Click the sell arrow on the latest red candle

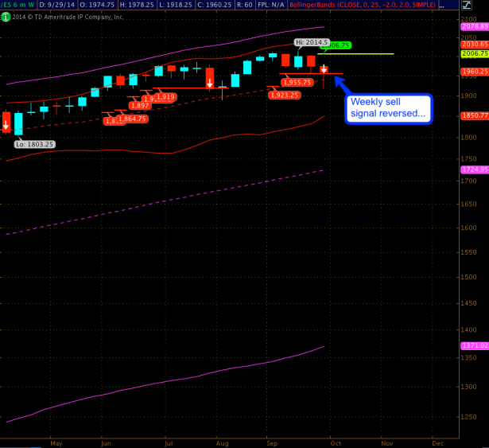click(x=324, y=70)
